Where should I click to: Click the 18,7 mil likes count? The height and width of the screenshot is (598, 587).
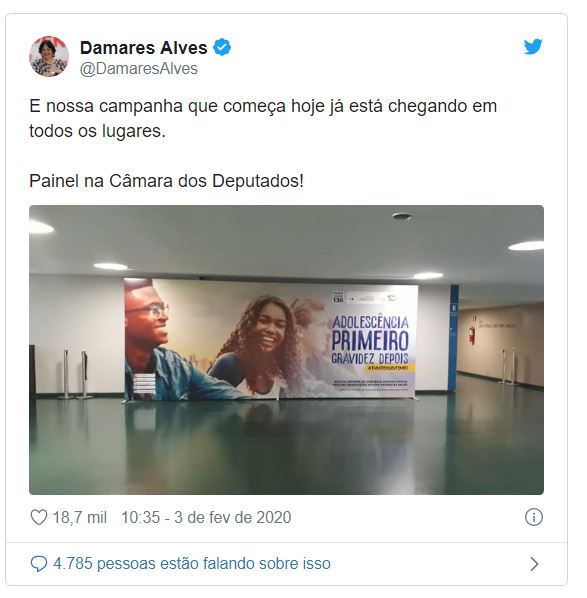pos(80,518)
